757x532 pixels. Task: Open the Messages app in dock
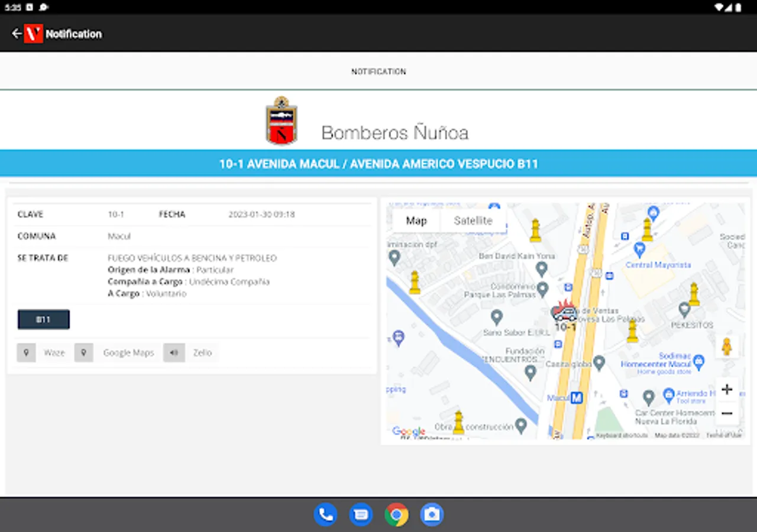coord(361,515)
